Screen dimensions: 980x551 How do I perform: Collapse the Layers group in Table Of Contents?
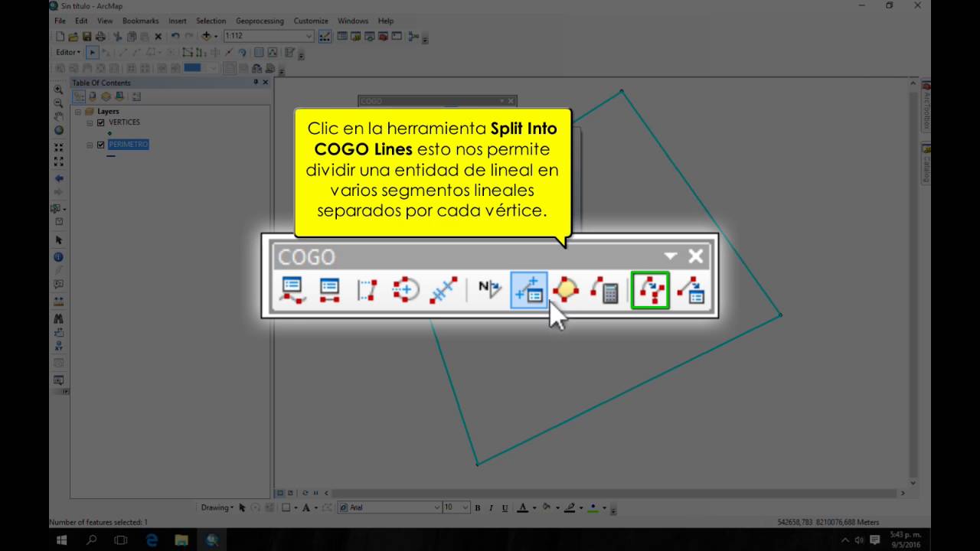(x=77, y=112)
